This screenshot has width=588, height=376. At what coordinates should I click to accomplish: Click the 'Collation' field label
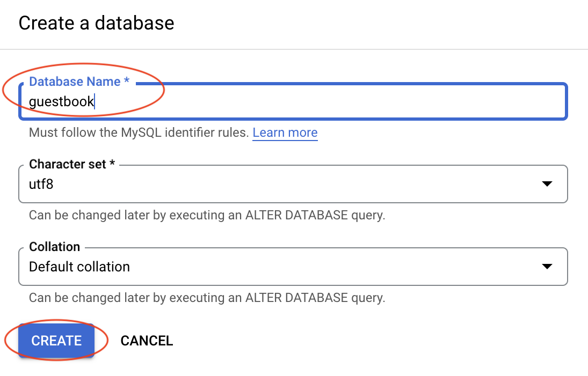point(54,247)
